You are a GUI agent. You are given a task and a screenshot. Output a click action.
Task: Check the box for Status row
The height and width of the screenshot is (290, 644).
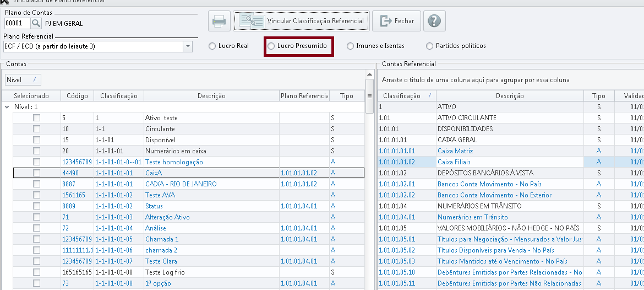point(36,206)
